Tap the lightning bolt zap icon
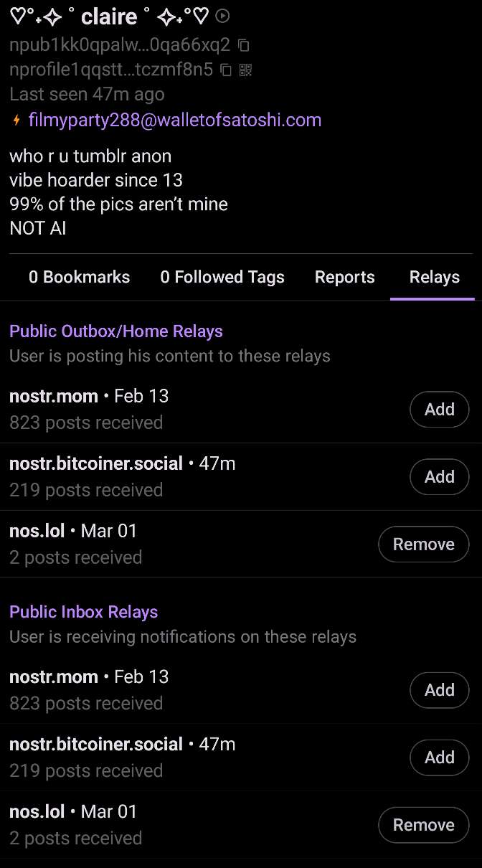Screen dimensions: 482x868 pos(16,121)
